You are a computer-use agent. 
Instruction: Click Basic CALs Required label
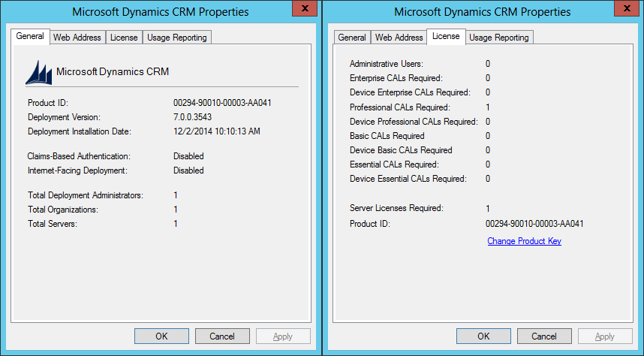pos(387,136)
